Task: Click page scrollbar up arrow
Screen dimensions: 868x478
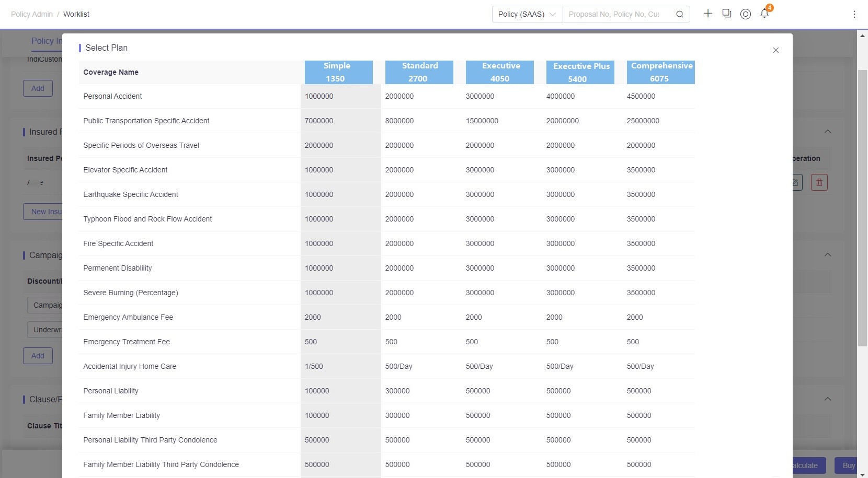Action: pyautogui.click(x=862, y=36)
